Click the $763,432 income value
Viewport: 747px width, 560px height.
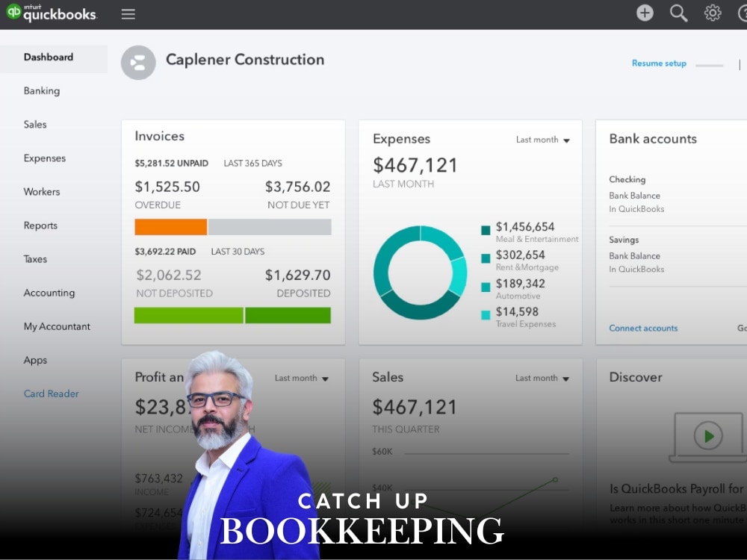point(158,478)
